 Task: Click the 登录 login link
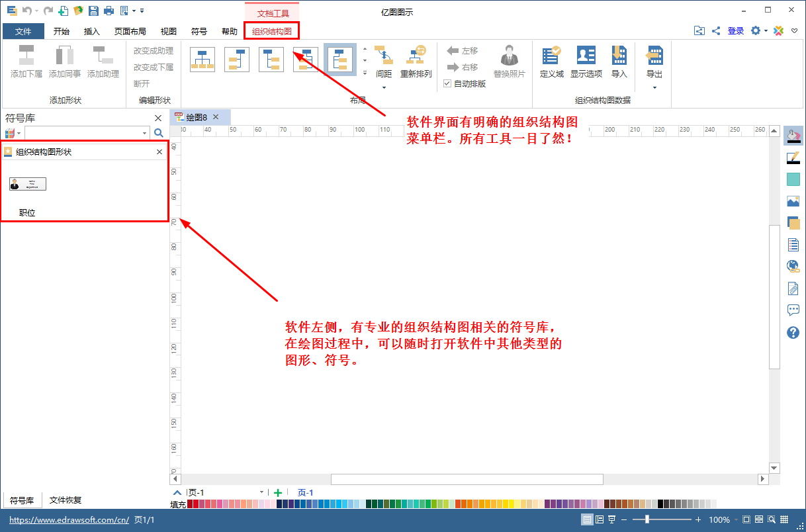pyautogui.click(x=736, y=30)
